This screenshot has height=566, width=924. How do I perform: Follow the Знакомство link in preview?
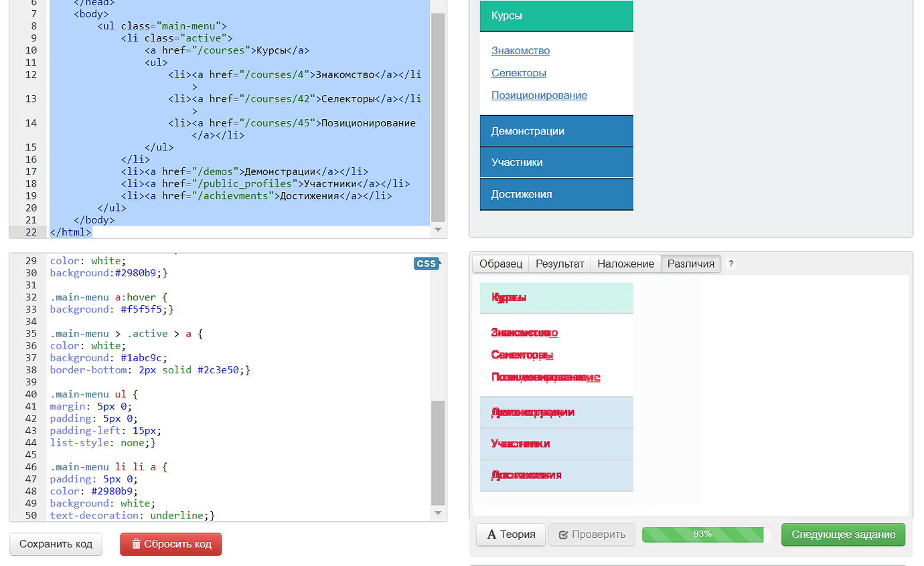520,51
